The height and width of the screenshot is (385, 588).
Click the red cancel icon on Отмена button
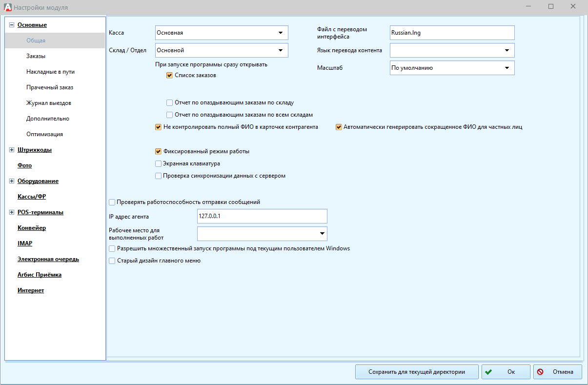tap(540, 372)
